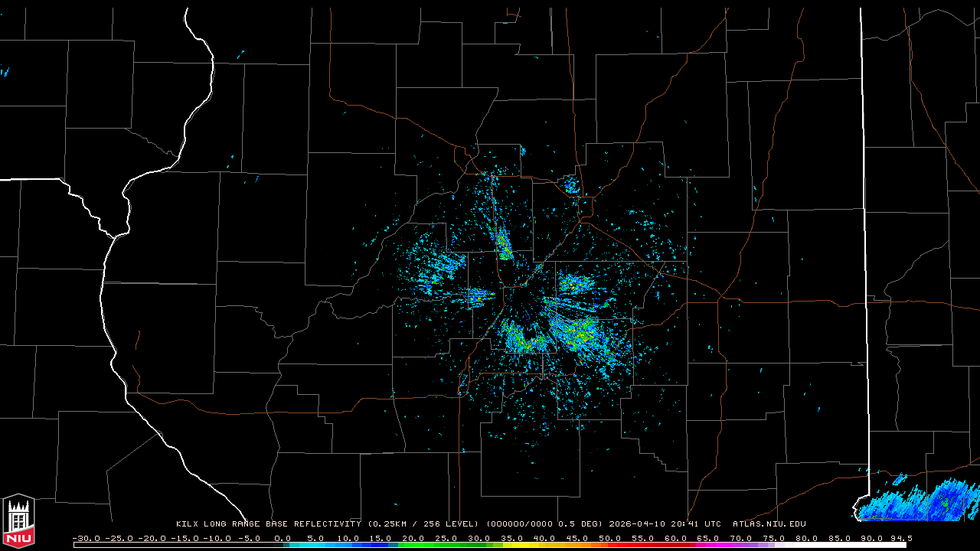The image size is (980, 551).
Task: Click the "KILX LONG RANGE BASE REFLECTIVITY" title text
Action: click(268, 524)
